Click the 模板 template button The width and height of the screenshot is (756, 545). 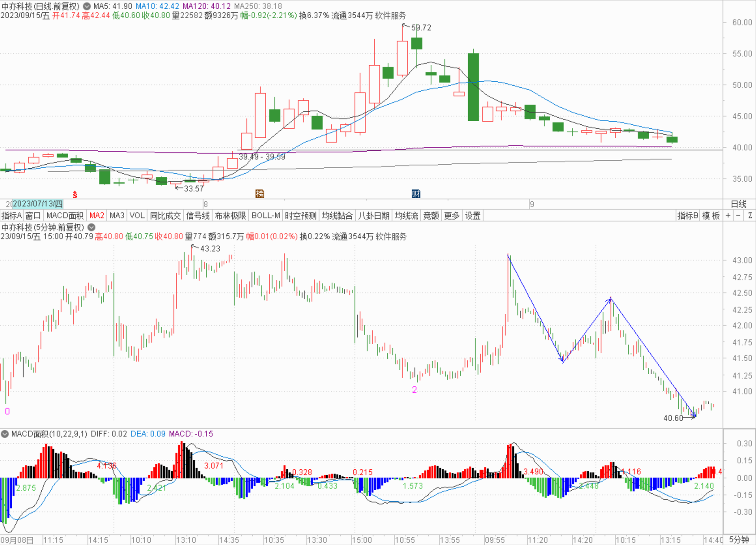(x=711, y=216)
